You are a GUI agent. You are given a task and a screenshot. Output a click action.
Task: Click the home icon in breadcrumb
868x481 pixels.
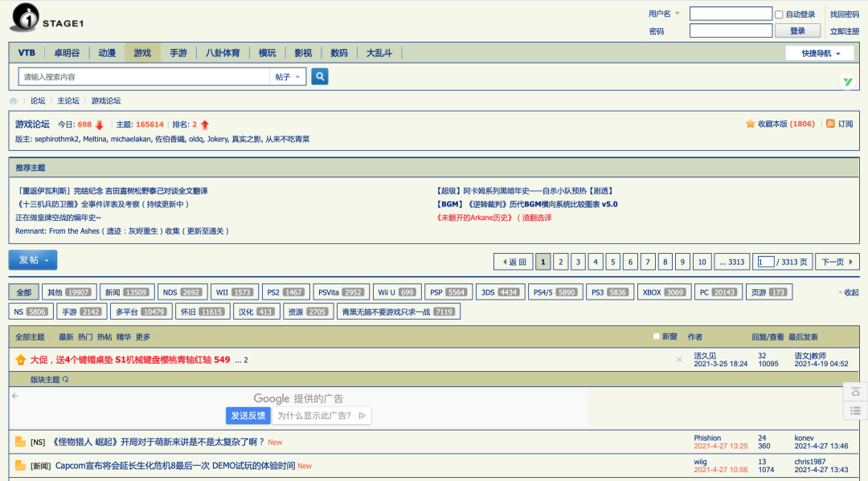[x=14, y=100]
